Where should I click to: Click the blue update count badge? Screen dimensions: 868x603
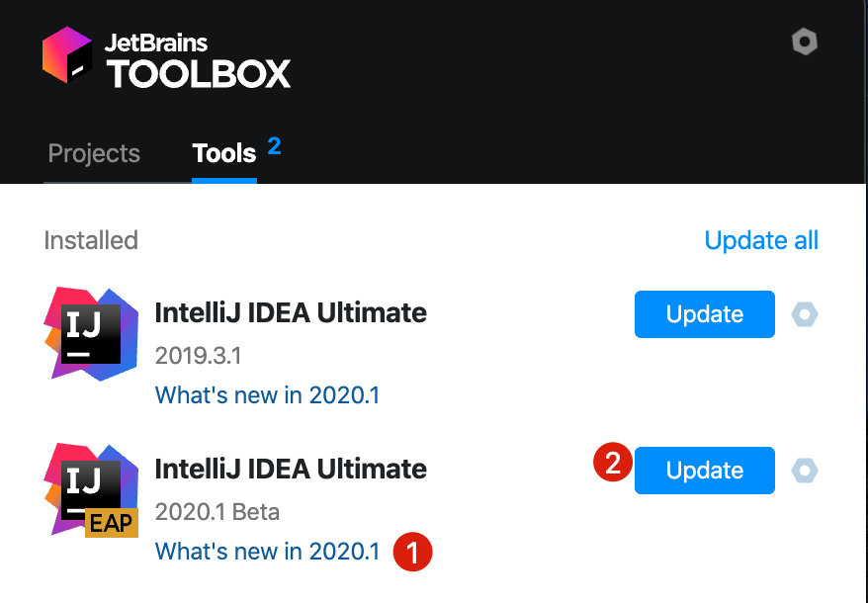(273, 143)
